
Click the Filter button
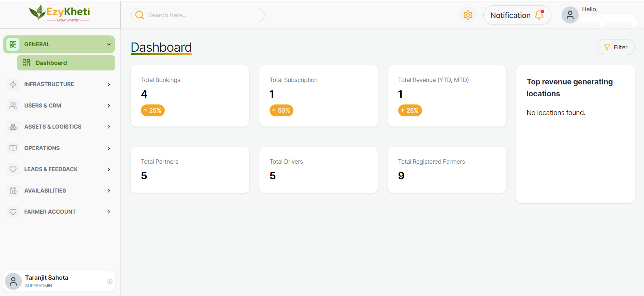pyautogui.click(x=615, y=47)
